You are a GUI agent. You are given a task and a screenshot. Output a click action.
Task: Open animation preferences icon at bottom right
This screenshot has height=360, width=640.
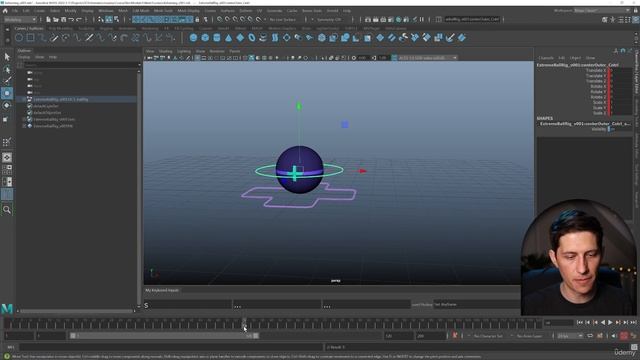634,336
